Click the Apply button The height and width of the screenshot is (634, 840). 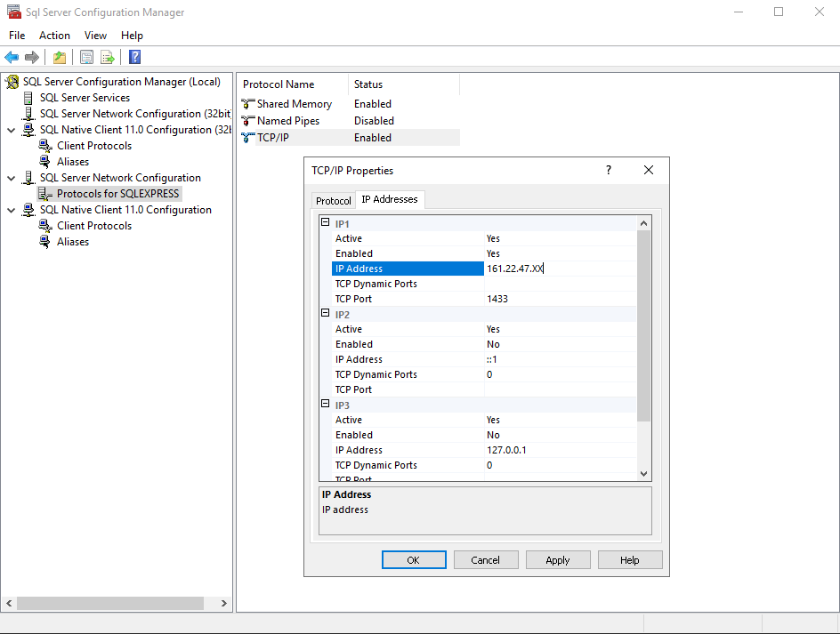click(x=558, y=559)
